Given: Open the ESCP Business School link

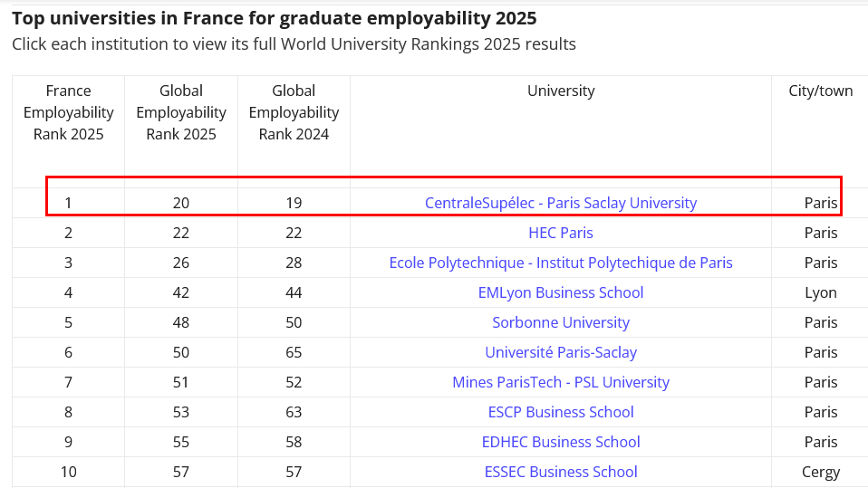Looking at the screenshot, I should click(560, 412).
